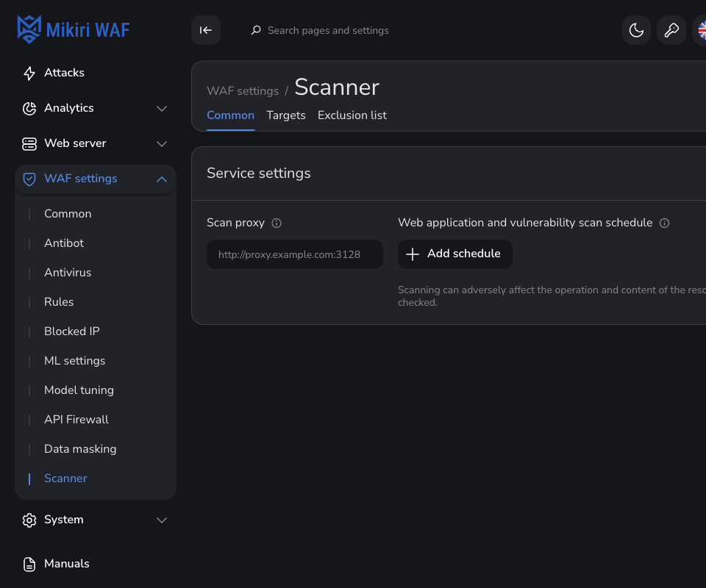
Task: Open API Firewall settings
Action: click(x=76, y=419)
